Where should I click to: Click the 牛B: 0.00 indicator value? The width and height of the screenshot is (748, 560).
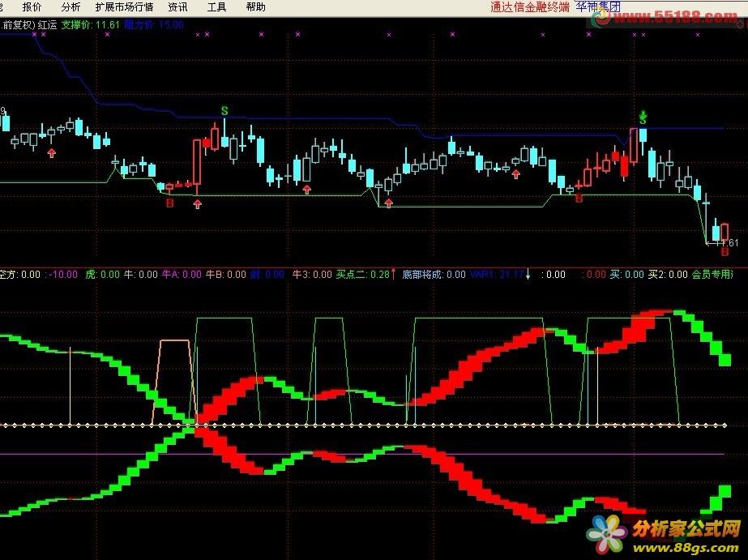(225, 274)
